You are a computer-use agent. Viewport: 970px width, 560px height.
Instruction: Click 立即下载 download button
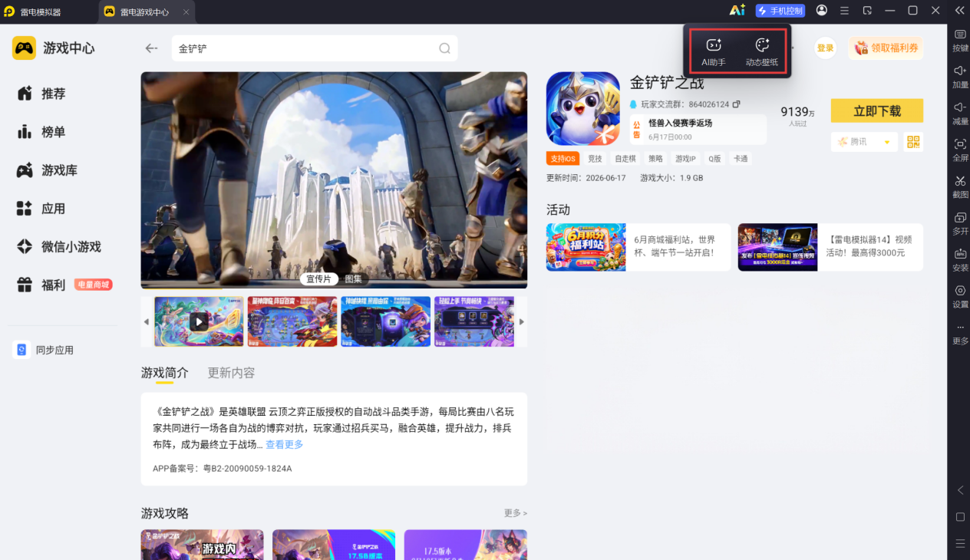point(876,110)
